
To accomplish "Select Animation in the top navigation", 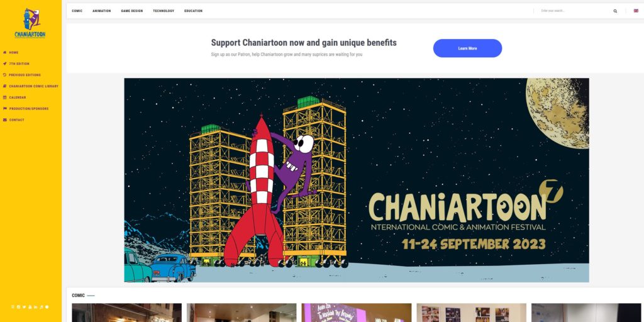I will point(101,11).
